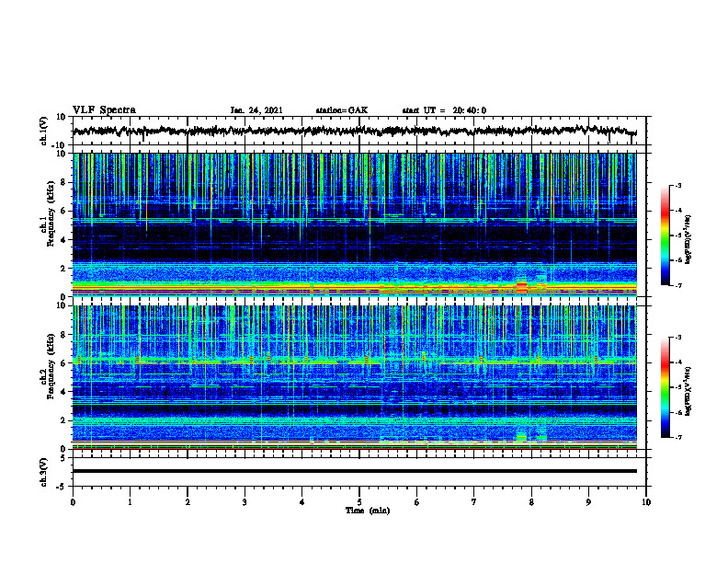Click the "0" time axis tick label
728x563 pixels.
point(73,502)
